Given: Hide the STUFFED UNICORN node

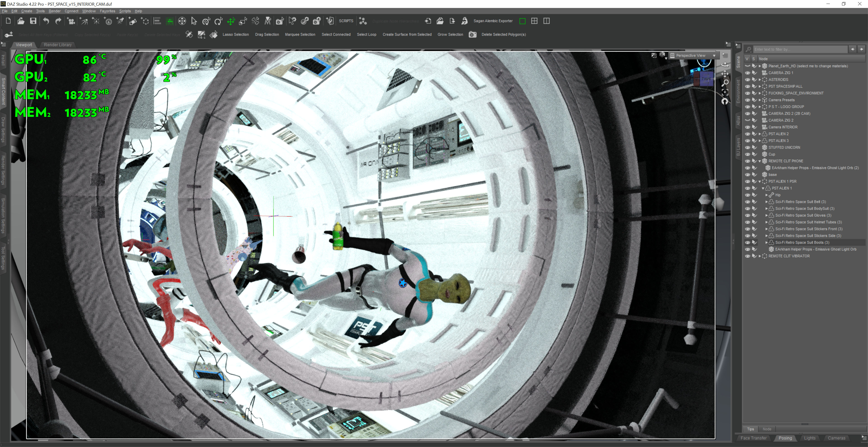Looking at the screenshot, I should coord(747,147).
